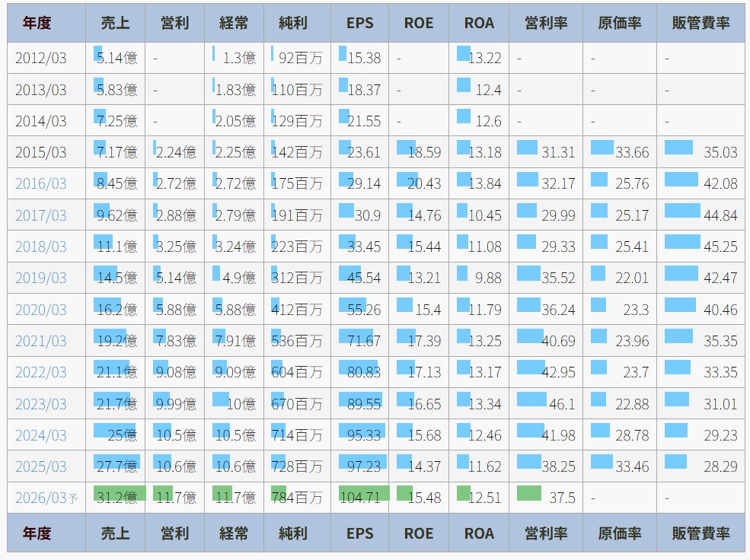Image resolution: width=750 pixels, height=560 pixels.
Task: Select the 784百万 forecast net profit cell
Action: pyautogui.click(x=297, y=498)
